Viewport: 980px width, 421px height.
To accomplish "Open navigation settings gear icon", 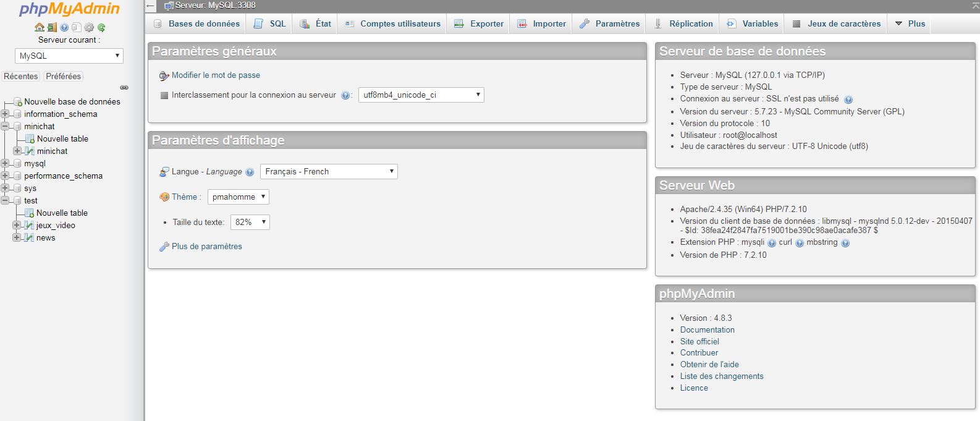I will click(x=89, y=27).
